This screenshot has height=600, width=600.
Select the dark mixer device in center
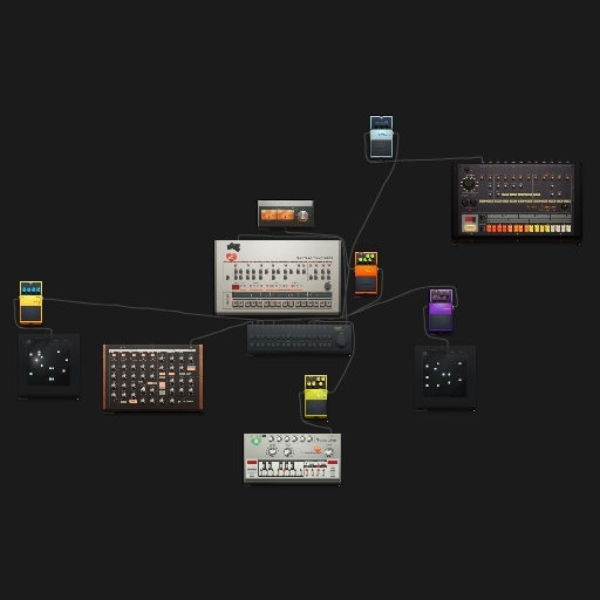pos(300,339)
